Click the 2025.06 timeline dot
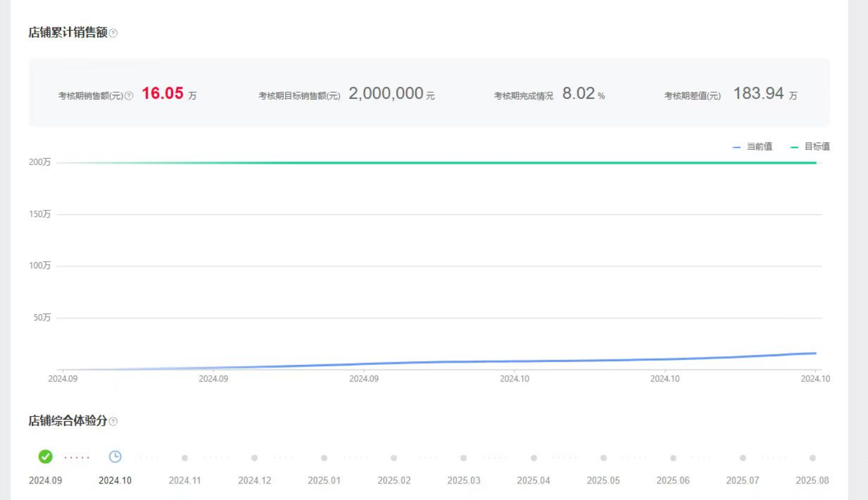 click(x=673, y=458)
